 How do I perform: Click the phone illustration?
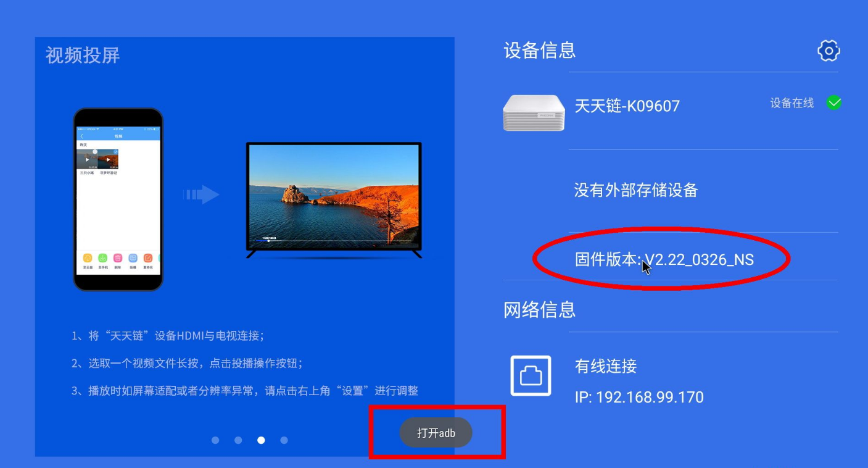118,199
